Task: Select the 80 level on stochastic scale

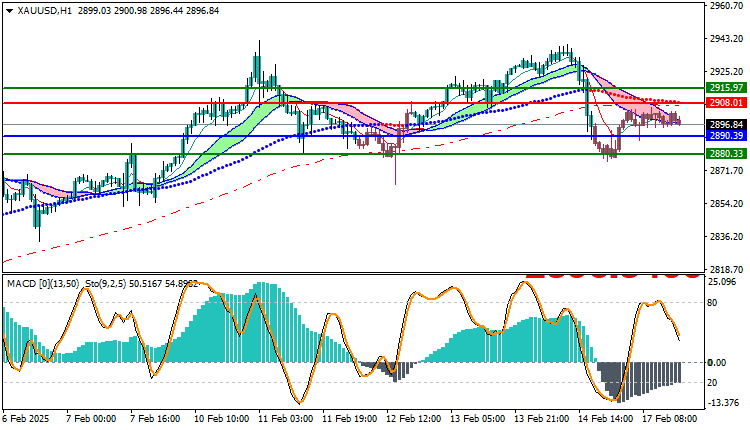Action: tap(712, 303)
